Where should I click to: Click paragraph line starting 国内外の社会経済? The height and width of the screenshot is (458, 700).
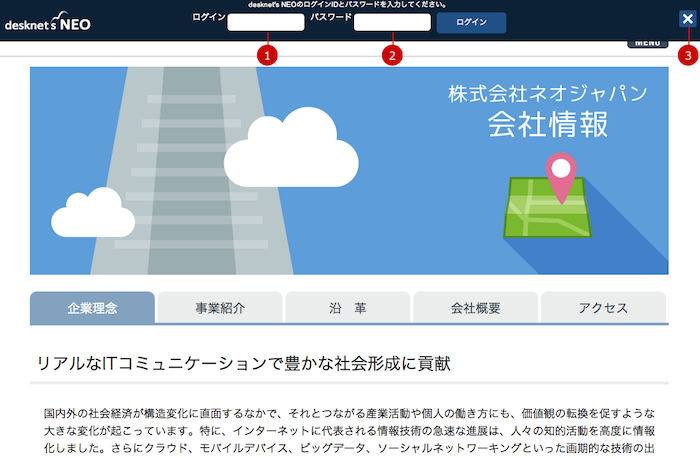tap(349, 413)
